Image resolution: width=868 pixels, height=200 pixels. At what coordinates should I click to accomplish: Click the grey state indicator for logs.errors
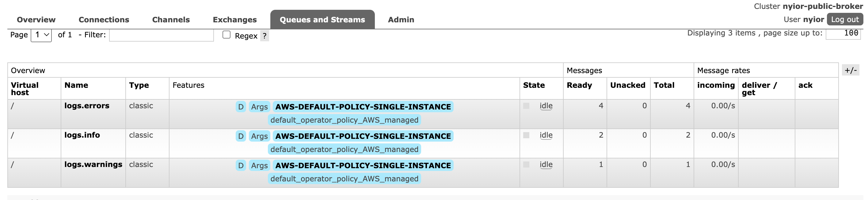pos(526,106)
